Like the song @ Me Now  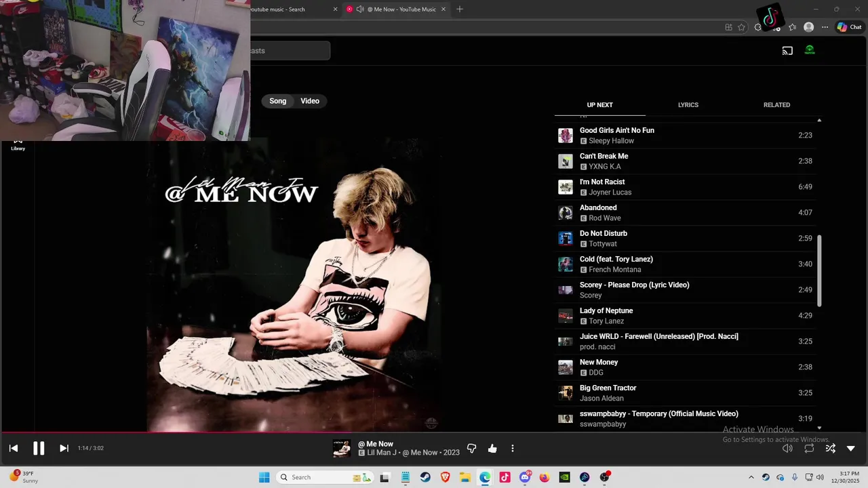coord(492,448)
